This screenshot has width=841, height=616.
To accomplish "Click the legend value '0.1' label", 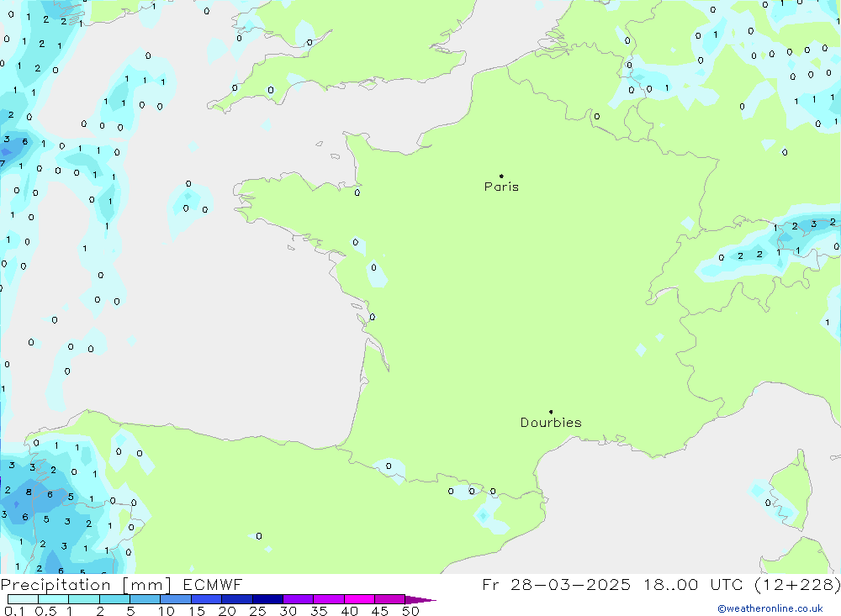I will click(x=14, y=611).
